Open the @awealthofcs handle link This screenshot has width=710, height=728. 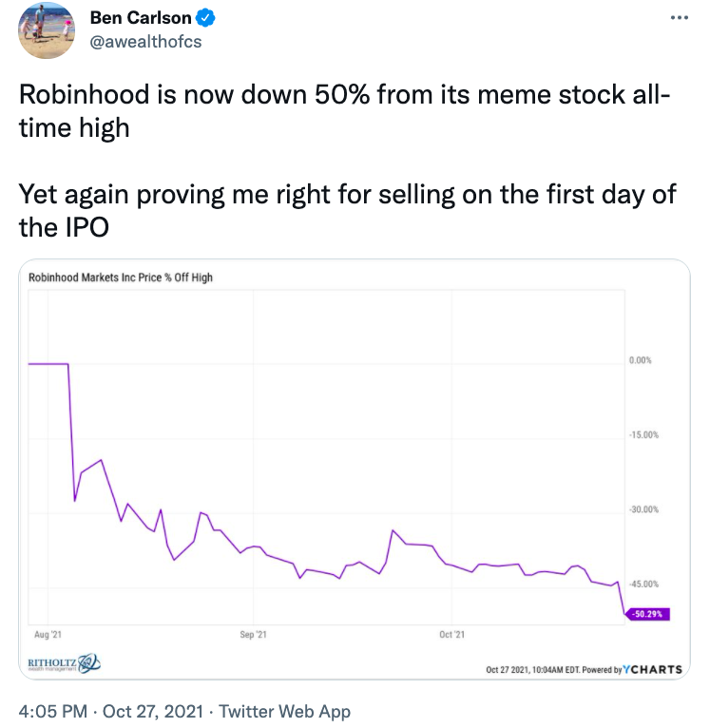point(144,42)
